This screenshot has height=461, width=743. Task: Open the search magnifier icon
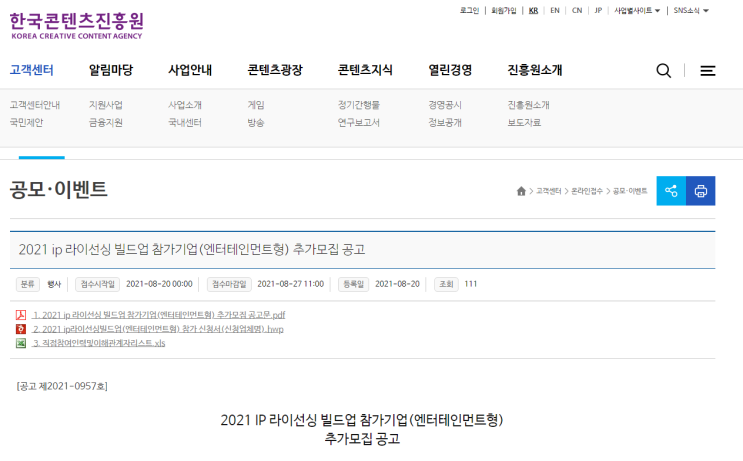coord(663,71)
